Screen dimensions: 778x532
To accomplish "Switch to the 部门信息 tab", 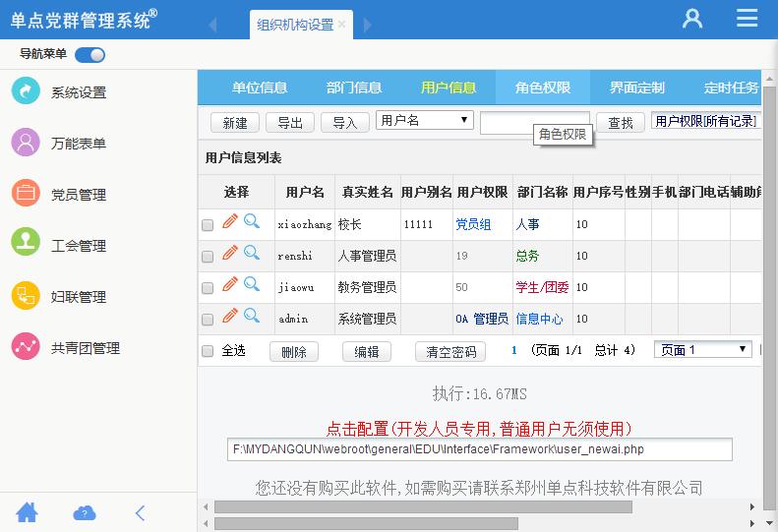I will pos(354,88).
